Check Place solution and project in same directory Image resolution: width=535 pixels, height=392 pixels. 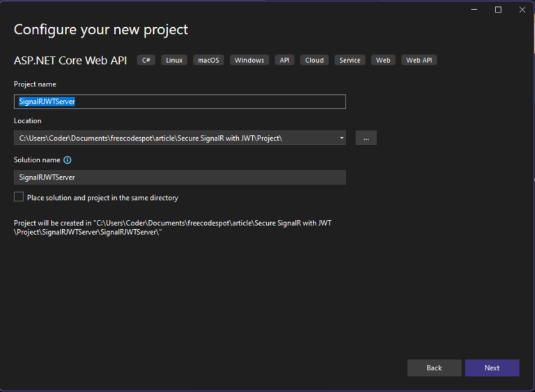pyautogui.click(x=19, y=197)
